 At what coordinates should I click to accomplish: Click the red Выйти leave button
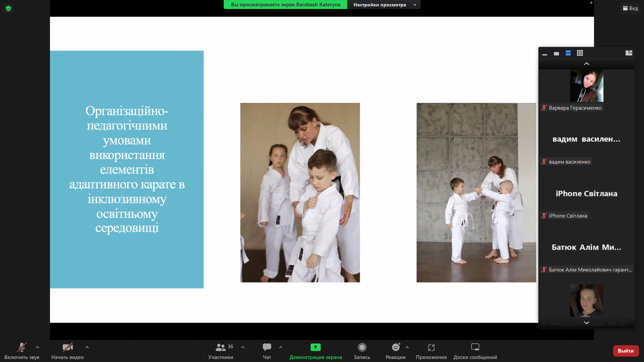pos(626,351)
